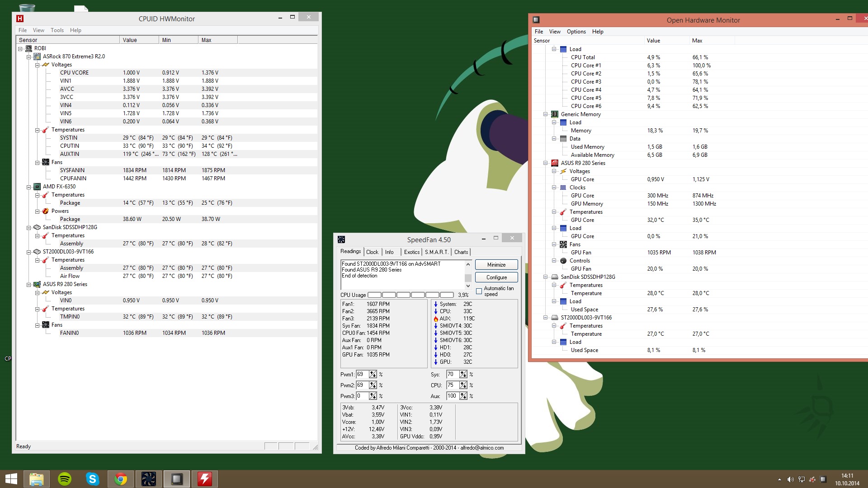Open Spotify from the taskbar
This screenshot has height=488, width=868.
[65, 479]
